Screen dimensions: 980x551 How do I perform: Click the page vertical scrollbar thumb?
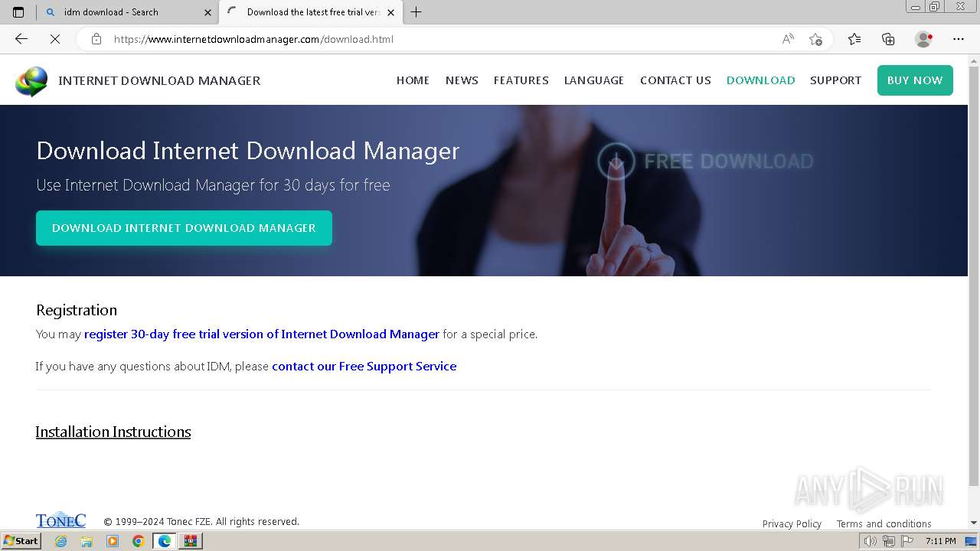click(x=974, y=275)
